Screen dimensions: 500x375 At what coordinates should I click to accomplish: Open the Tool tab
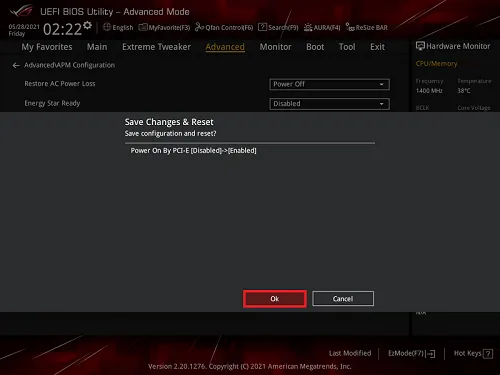(x=347, y=47)
